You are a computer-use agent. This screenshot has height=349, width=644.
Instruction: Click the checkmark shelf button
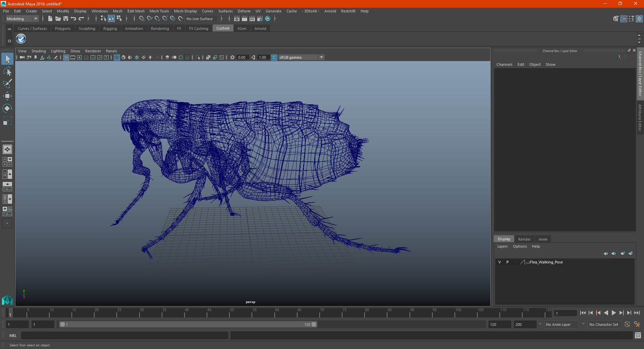click(x=21, y=39)
